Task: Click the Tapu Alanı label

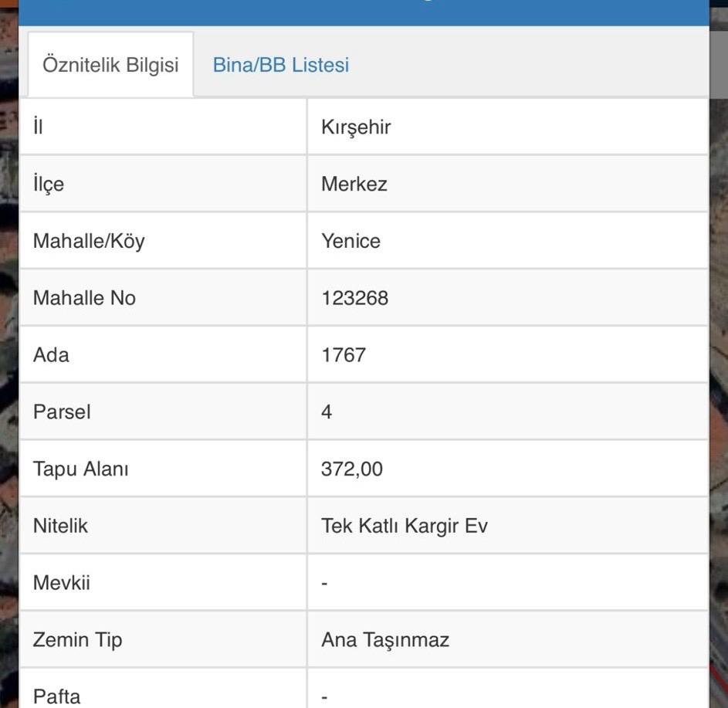Action: tap(81, 469)
